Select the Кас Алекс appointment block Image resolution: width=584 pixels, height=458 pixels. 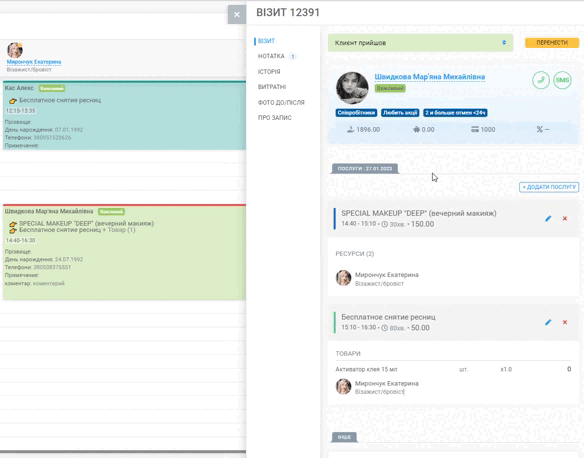pyautogui.click(x=124, y=115)
